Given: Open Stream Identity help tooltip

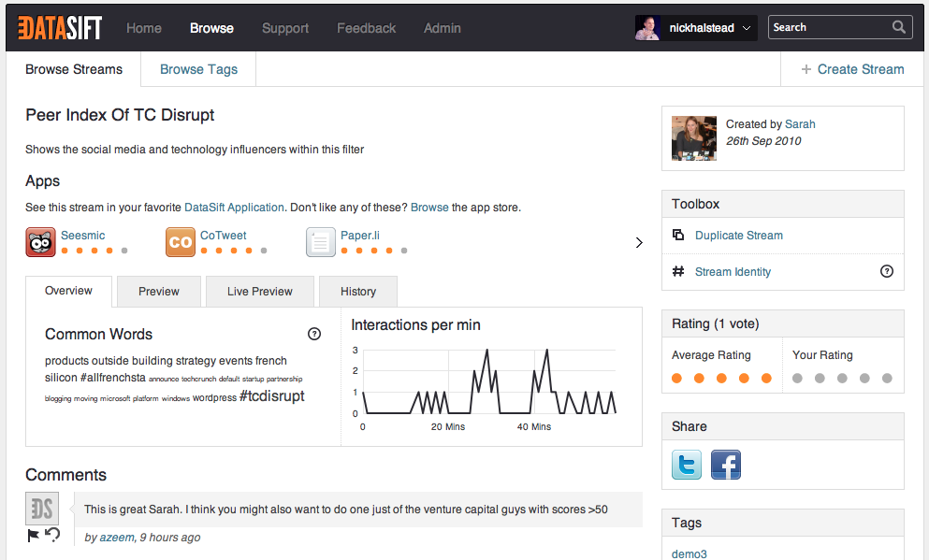Looking at the screenshot, I should click(x=886, y=271).
